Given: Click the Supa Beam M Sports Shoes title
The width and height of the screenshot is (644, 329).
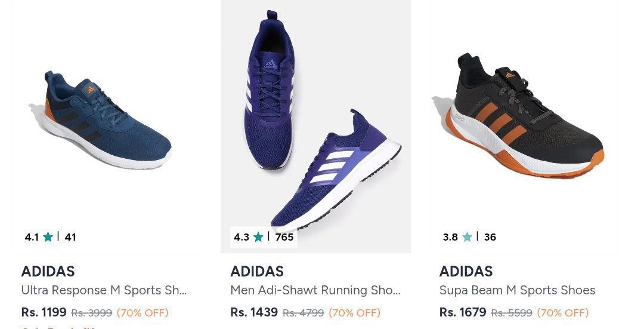Looking at the screenshot, I should [x=517, y=290].
